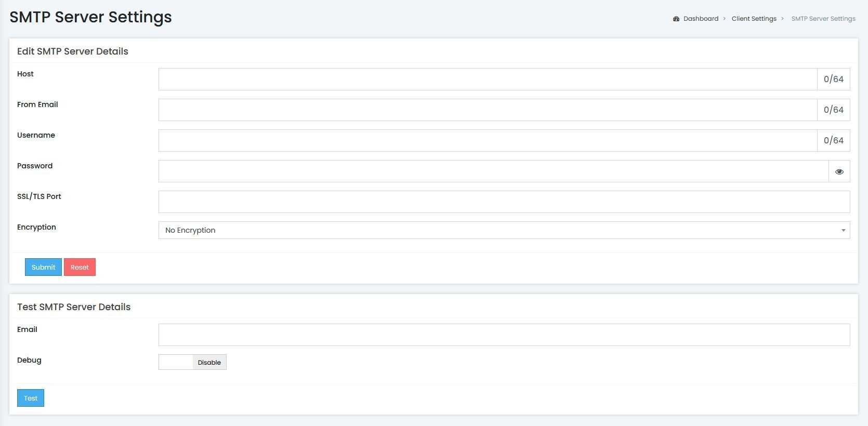
Task: Click the Dashboard gauge icon in breadcrumb
Action: [676, 19]
